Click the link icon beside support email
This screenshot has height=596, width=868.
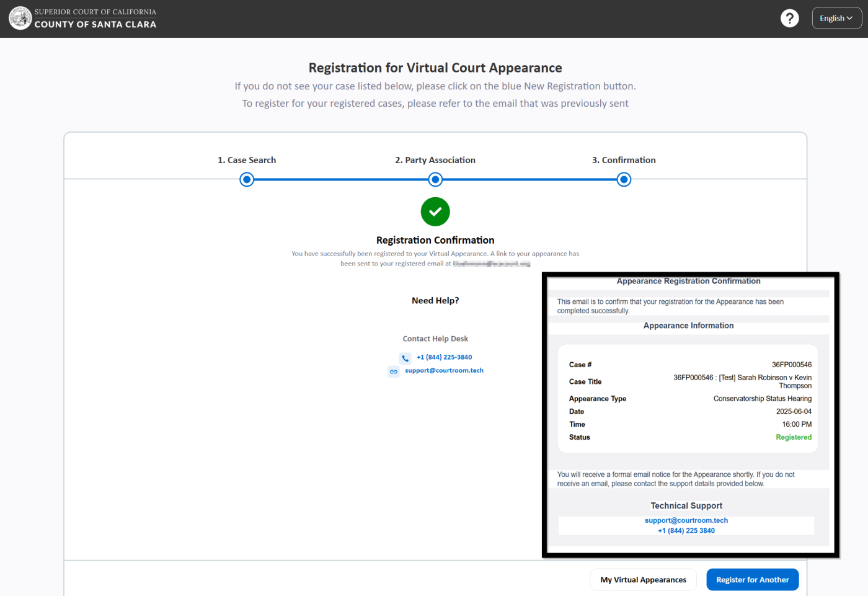(394, 371)
